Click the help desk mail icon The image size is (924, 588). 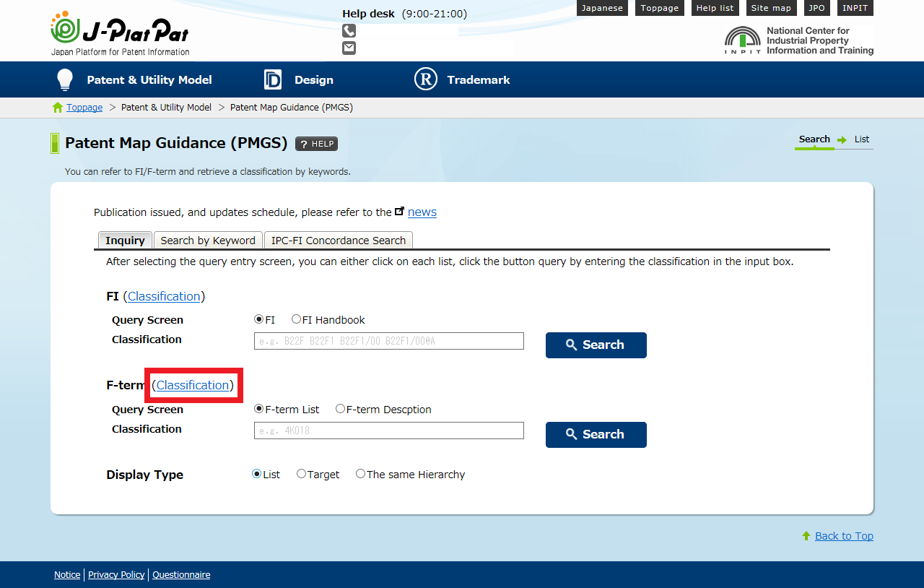pos(349,48)
